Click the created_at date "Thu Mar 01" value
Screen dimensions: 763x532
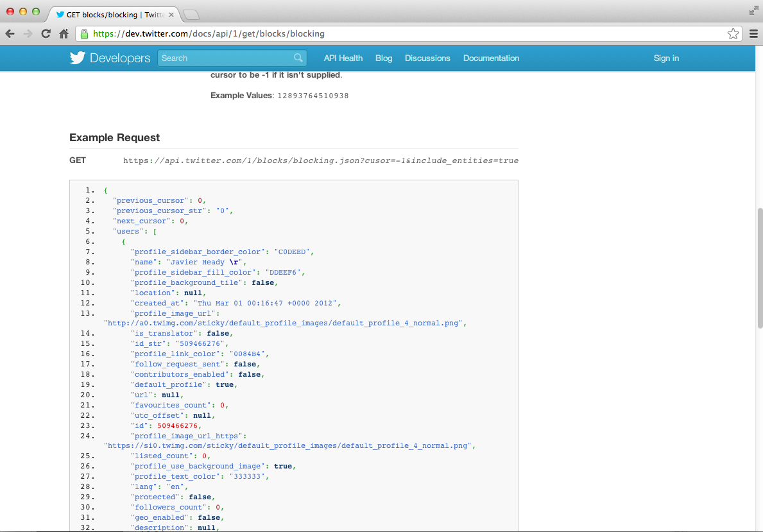tap(265, 303)
